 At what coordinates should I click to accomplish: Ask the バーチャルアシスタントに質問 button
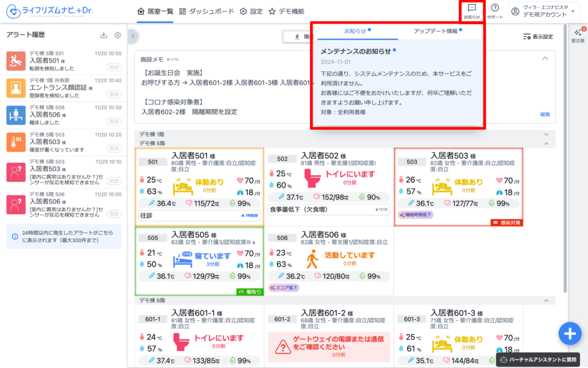(x=538, y=360)
